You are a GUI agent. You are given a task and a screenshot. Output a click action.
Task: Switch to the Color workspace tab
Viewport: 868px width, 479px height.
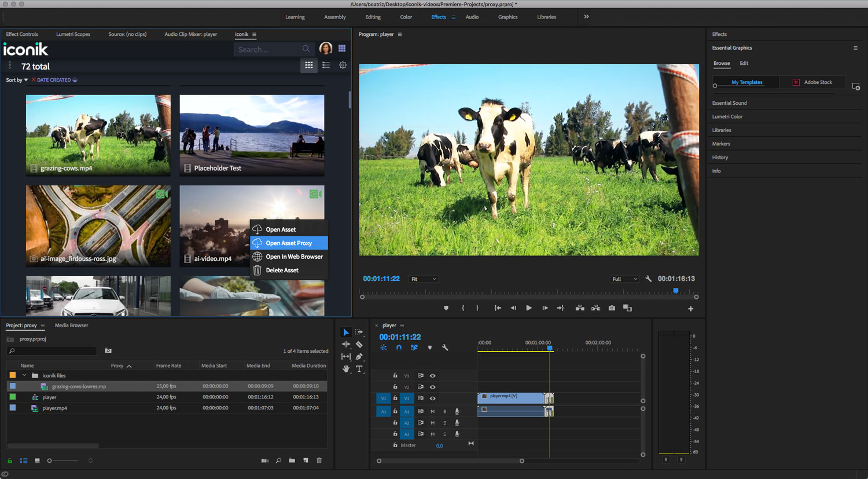tap(406, 17)
